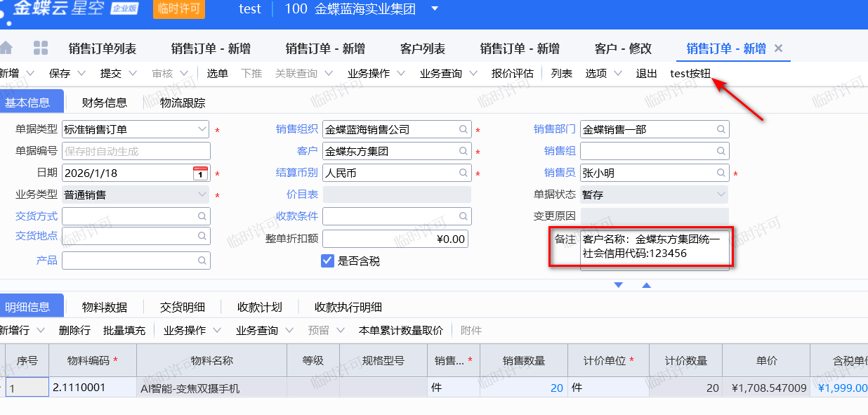Expand the 单据类型 dropdown
Screen dimensions: 868x415
[202, 129]
